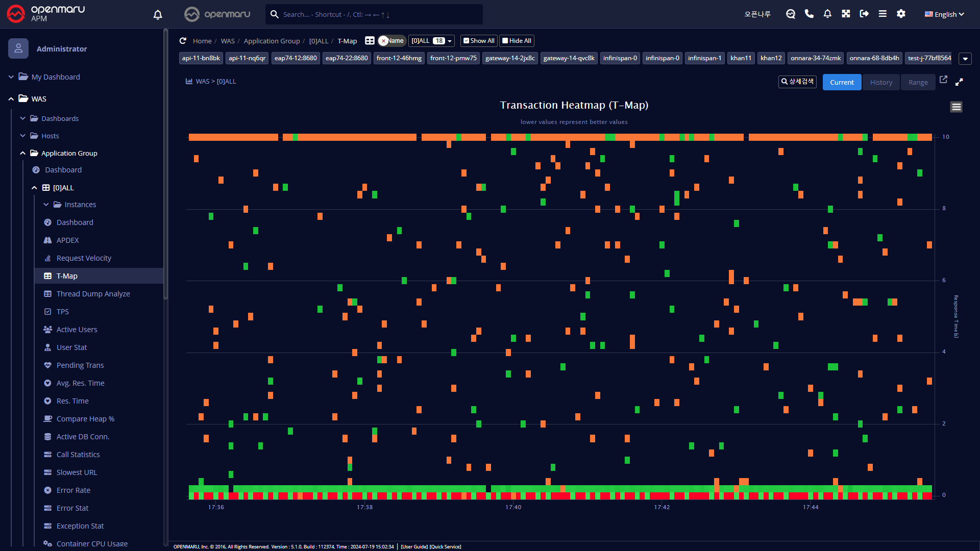Expand the instance list dropdown arrow
980x551 pixels.
click(965, 59)
